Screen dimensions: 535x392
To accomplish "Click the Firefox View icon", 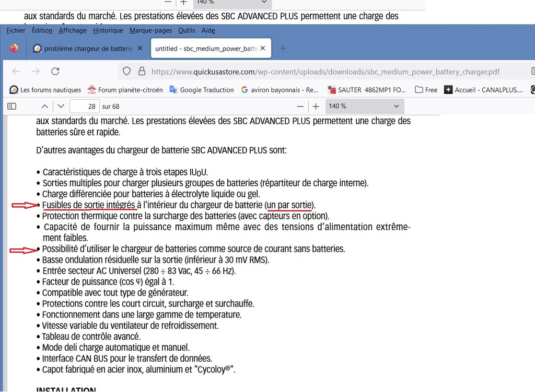I will [14, 48].
